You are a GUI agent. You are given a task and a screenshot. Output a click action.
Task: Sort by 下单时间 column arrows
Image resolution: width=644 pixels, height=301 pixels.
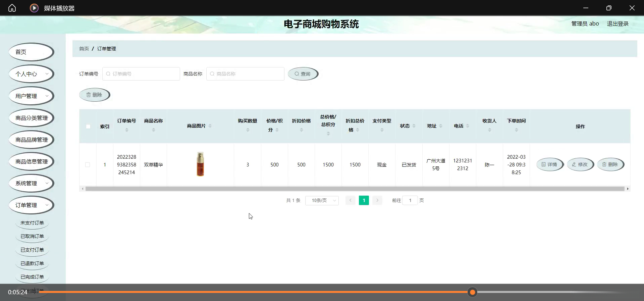click(517, 130)
